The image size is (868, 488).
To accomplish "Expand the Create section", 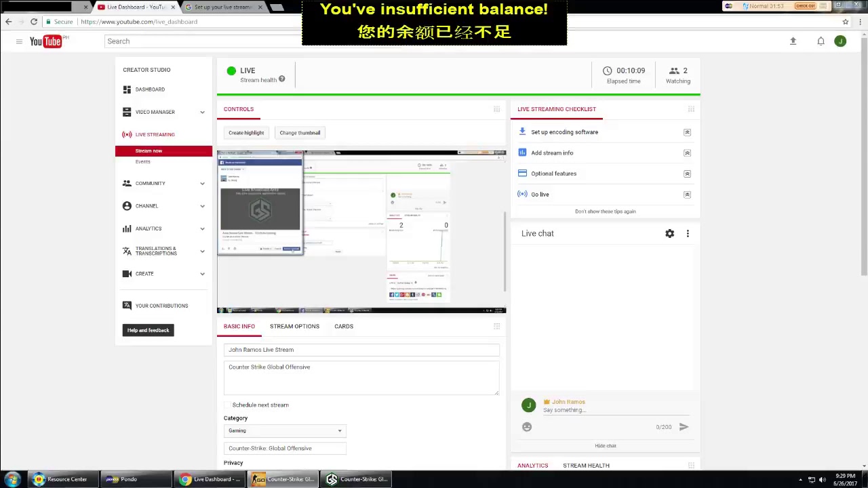I will point(202,274).
